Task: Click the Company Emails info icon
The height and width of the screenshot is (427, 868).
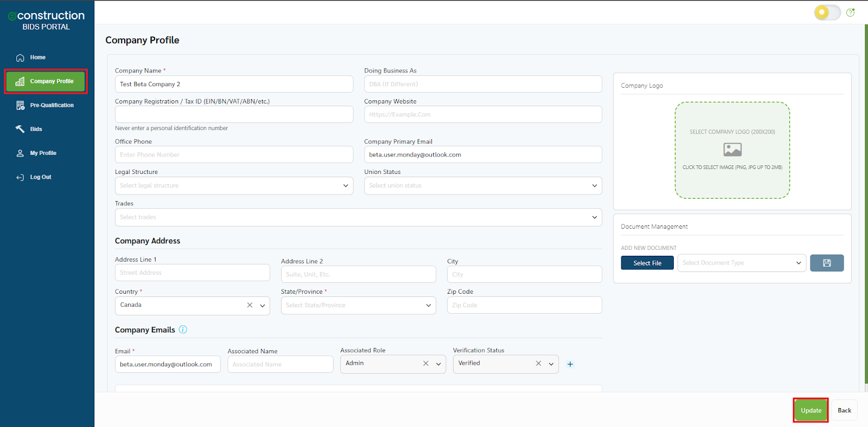Action: tap(183, 329)
